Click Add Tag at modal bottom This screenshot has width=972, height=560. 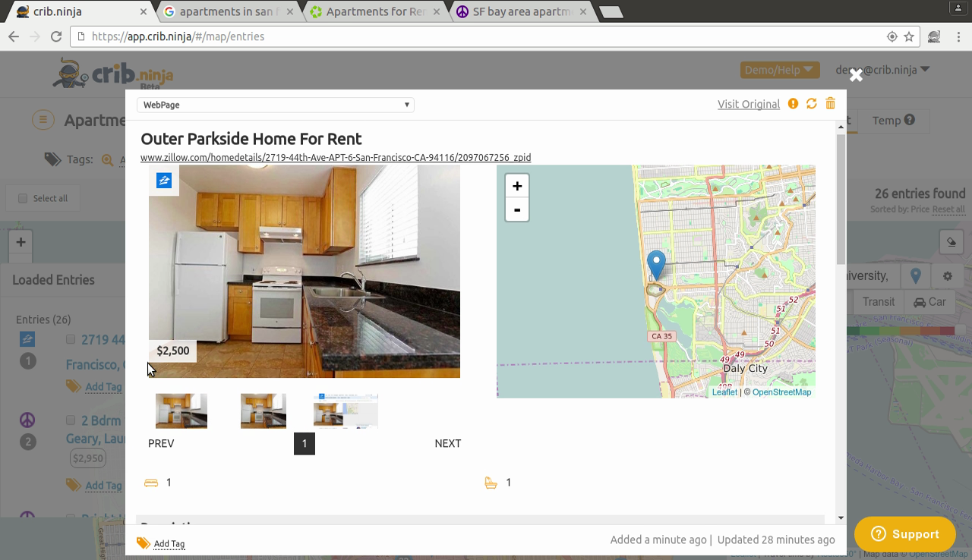169,543
